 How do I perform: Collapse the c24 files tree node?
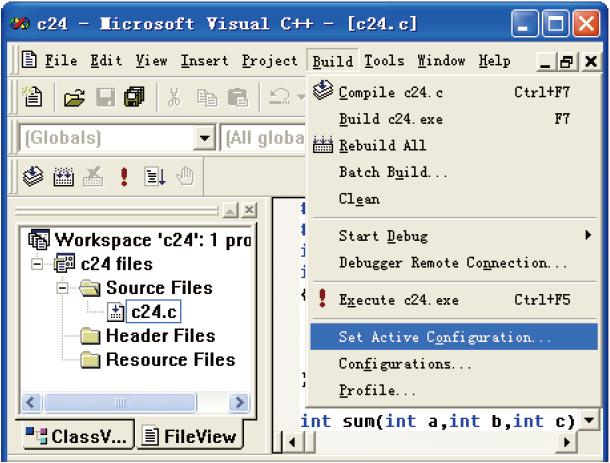click(37, 264)
